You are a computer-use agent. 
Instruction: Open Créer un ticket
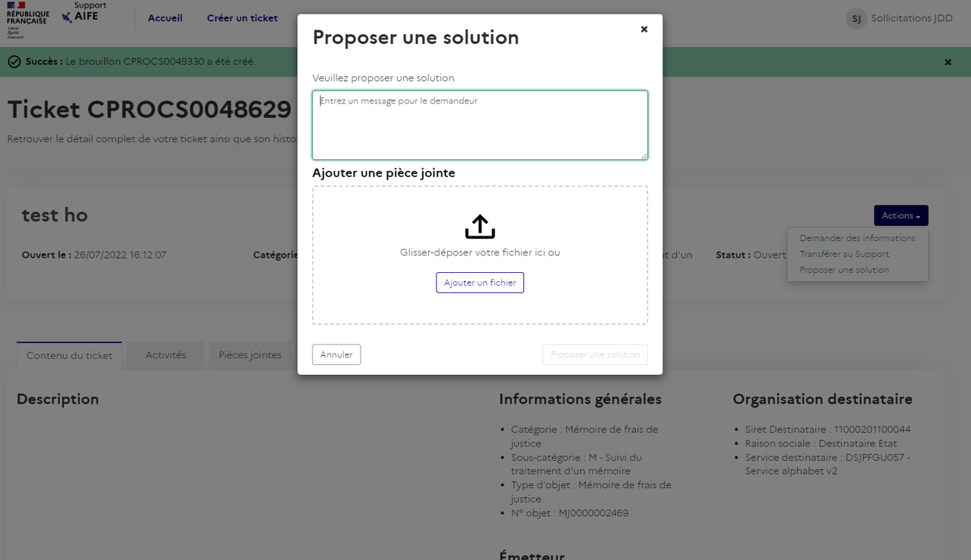[x=242, y=17]
